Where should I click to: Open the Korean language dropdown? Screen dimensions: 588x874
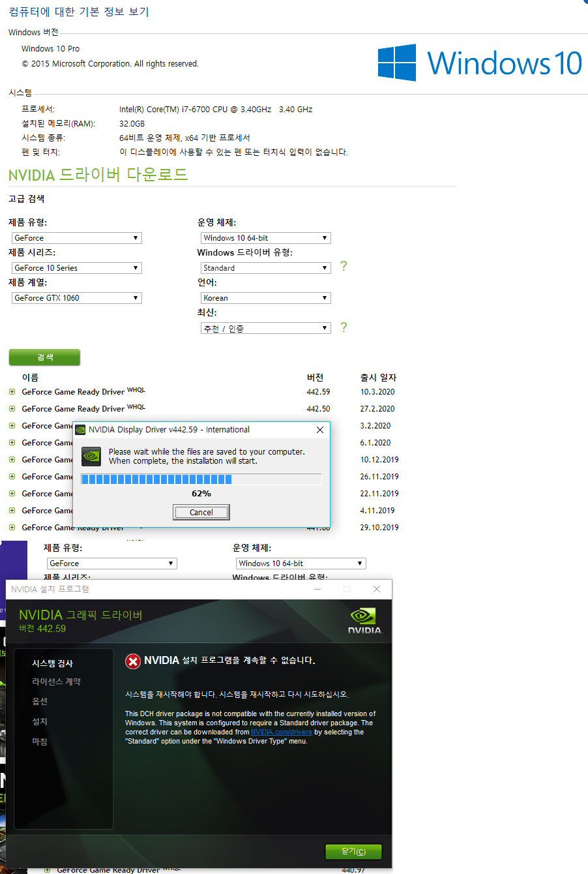coord(265,297)
